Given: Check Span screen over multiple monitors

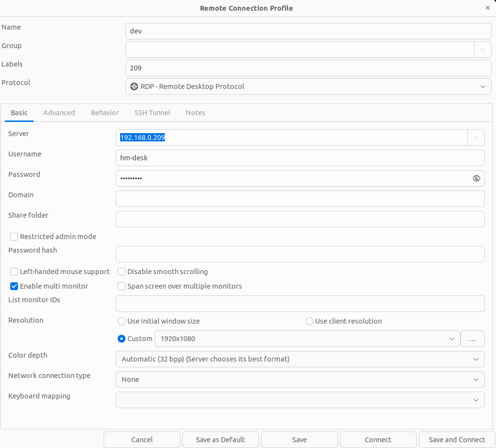Looking at the screenshot, I should (122, 286).
